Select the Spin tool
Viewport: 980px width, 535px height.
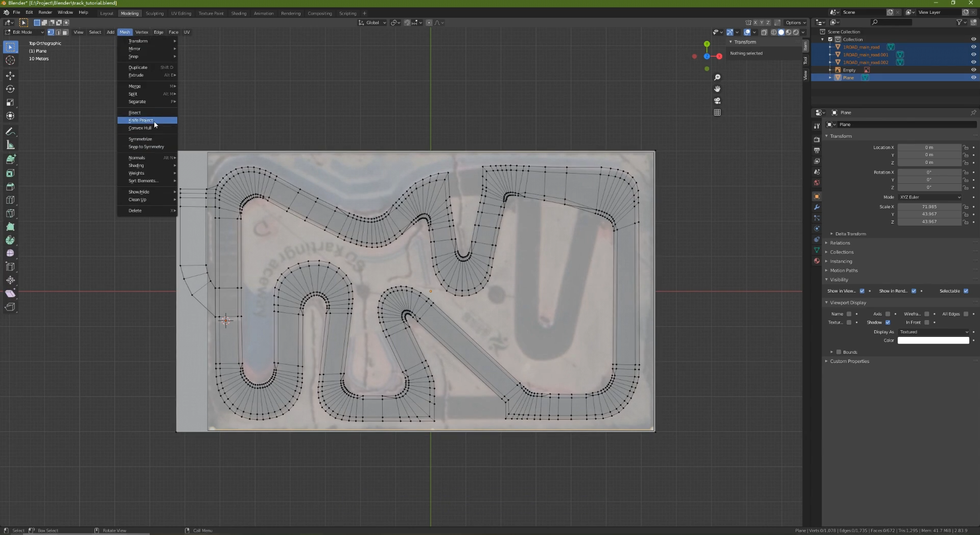tap(10, 240)
